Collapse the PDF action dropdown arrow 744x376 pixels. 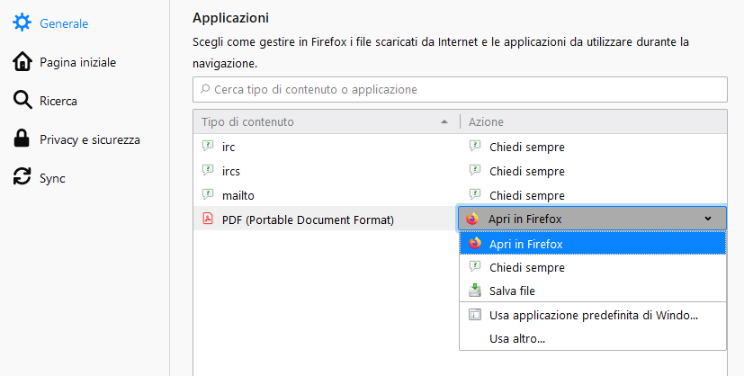click(x=708, y=219)
